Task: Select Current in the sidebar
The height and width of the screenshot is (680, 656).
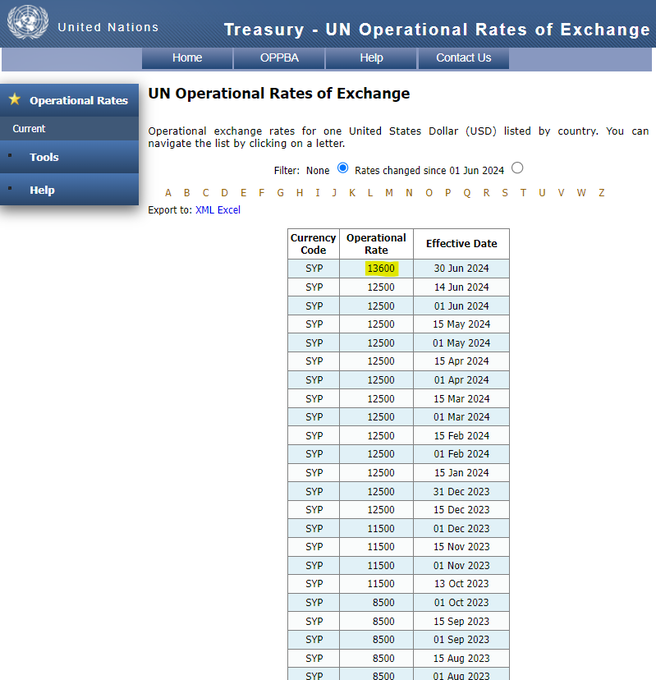Action: (69, 128)
